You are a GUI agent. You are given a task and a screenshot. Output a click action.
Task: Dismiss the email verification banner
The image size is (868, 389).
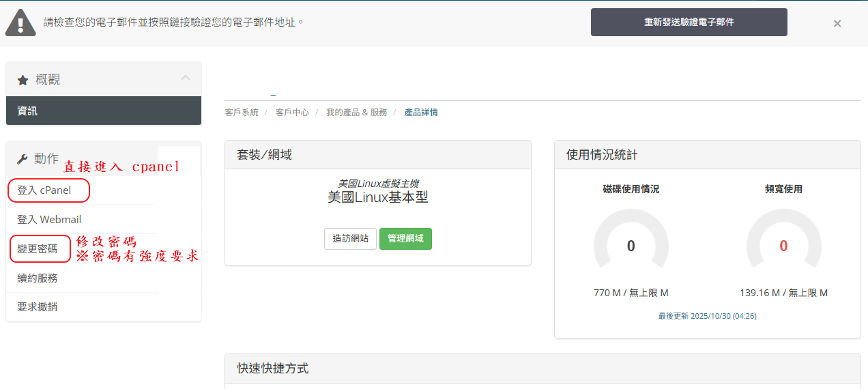(x=837, y=23)
